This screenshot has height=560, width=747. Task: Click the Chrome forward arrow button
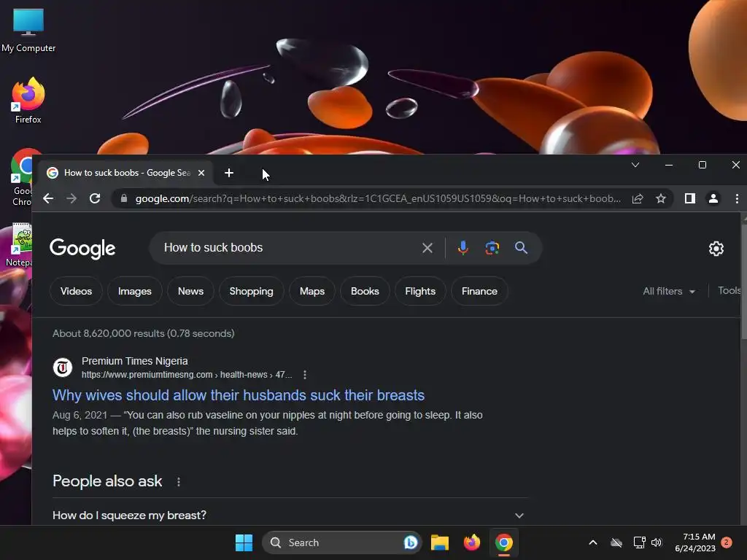pos(71,198)
